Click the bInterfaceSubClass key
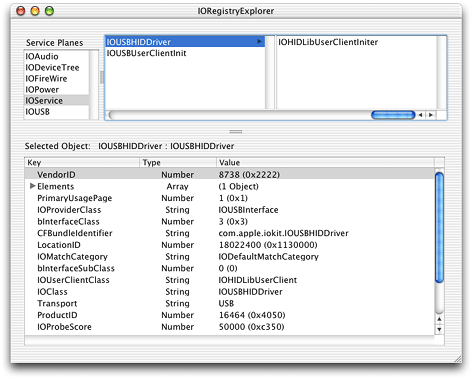The height and width of the screenshot is (380, 472). click(x=76, y=268)
